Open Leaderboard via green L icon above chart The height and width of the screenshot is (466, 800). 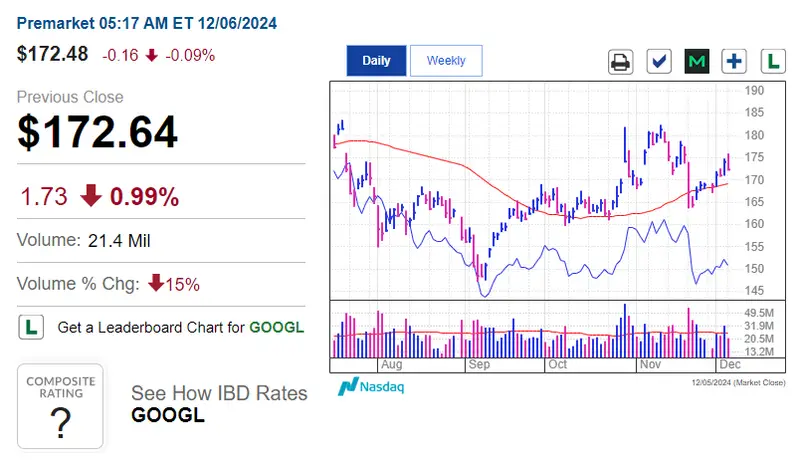(773, 62)
